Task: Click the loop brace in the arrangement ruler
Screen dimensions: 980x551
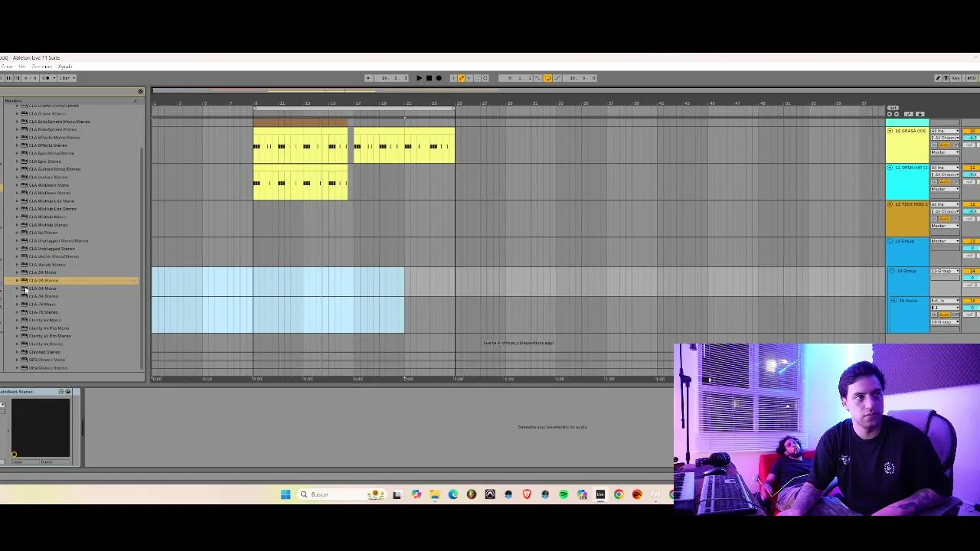Action: point(354,109)
